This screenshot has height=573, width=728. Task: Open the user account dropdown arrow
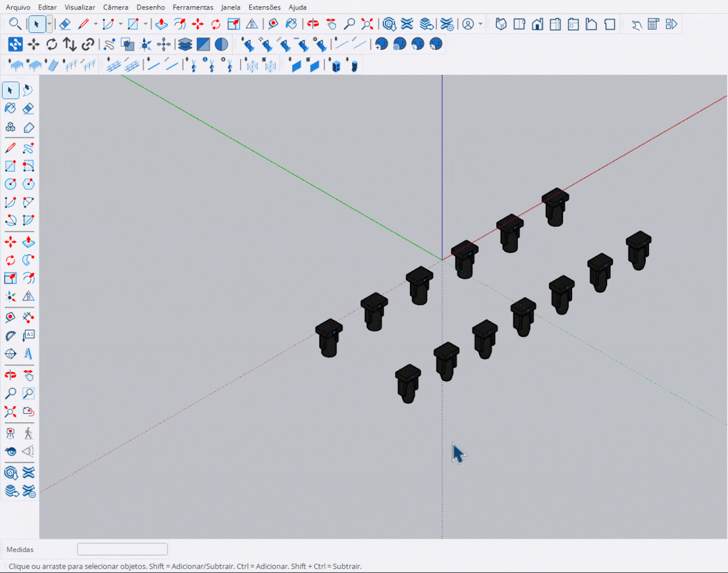pyautogui.click(x=480, y=24)
